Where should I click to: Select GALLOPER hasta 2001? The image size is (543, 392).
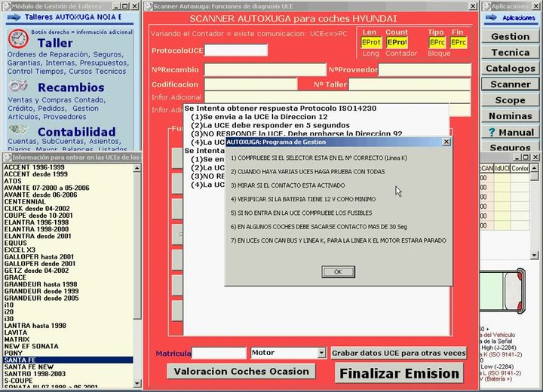pos(68,256)
